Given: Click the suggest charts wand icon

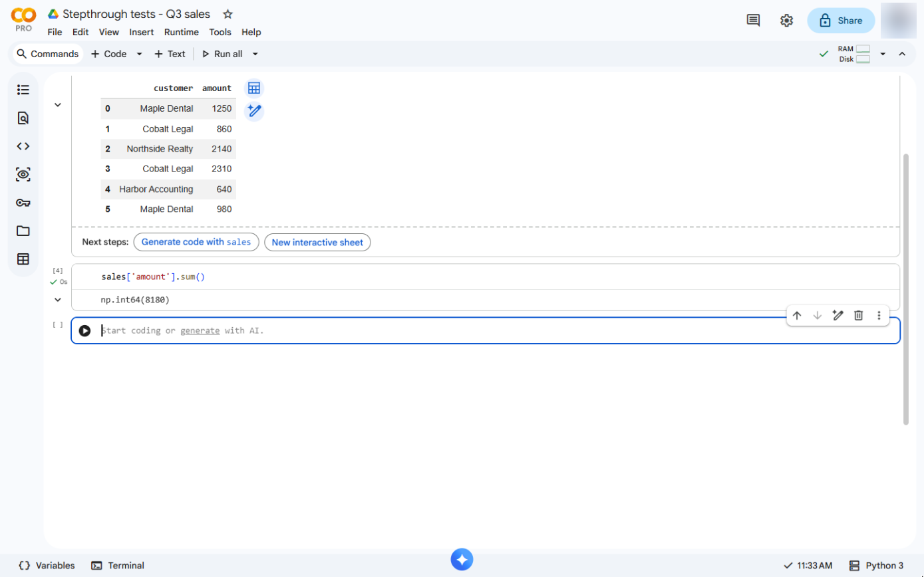Looking at the screenshot, I should [253, 111].
